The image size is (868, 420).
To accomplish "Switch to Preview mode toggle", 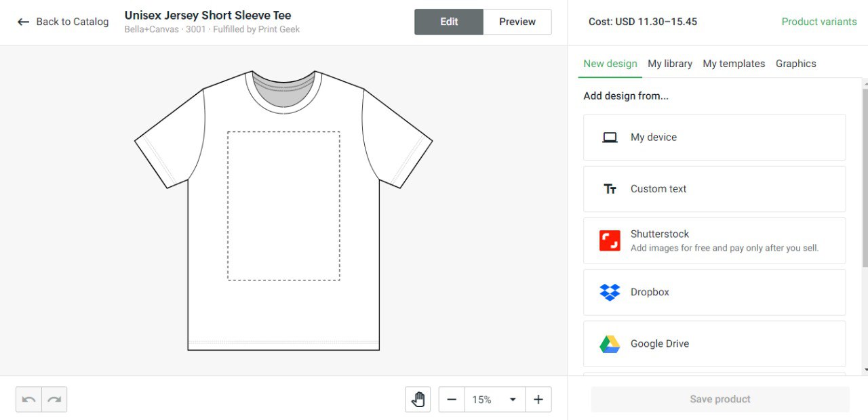I will 517,22.
